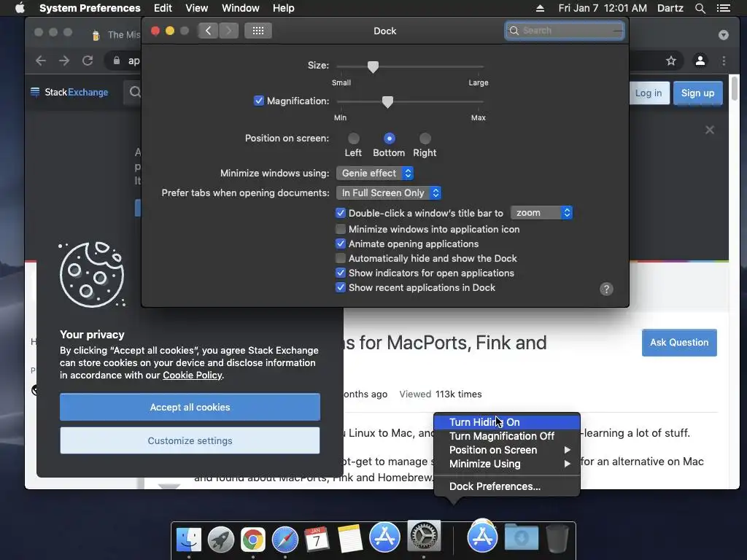Click the Apple menu logo

point(20,8)
